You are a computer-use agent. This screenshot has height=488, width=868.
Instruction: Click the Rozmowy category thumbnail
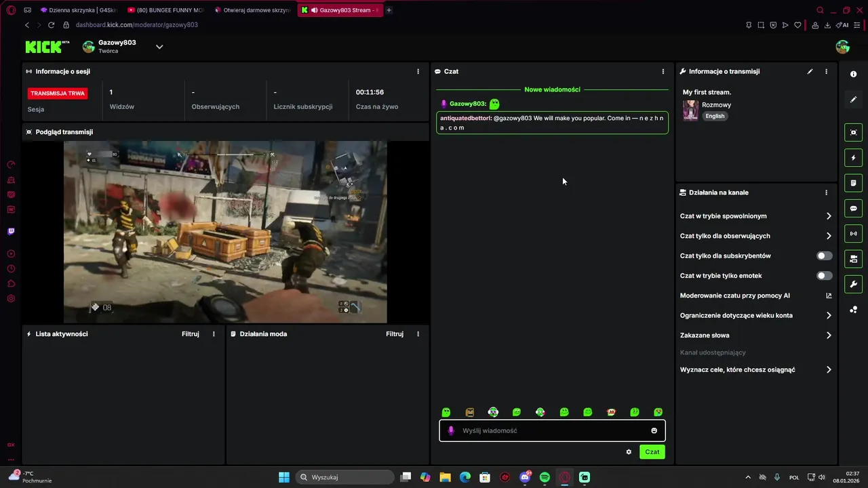(x=690, y=110)
